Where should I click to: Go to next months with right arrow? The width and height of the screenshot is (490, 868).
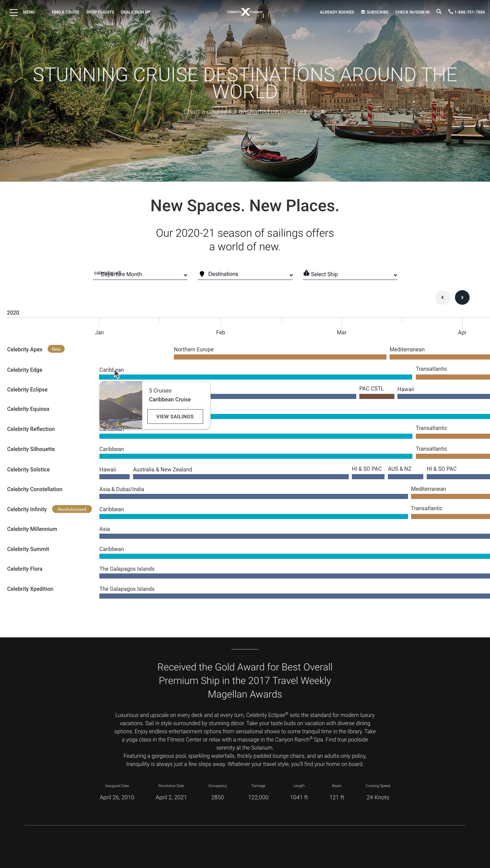[x=462, y=298]
